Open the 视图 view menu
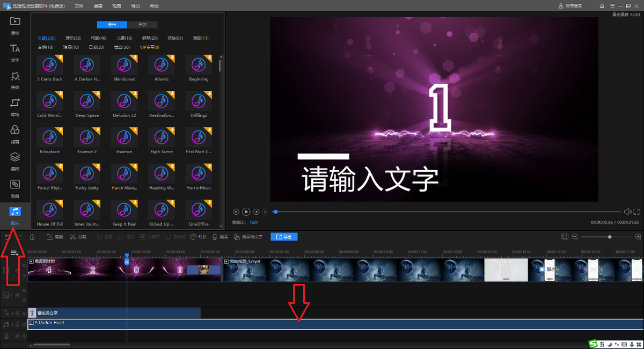This screenshot has width=644, height=349. click(116, 6)
